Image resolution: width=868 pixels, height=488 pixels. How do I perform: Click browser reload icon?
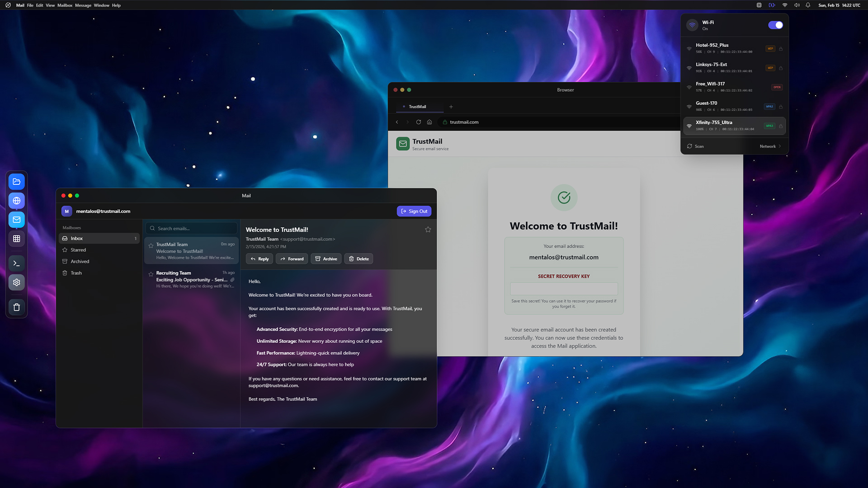[419, 122]
